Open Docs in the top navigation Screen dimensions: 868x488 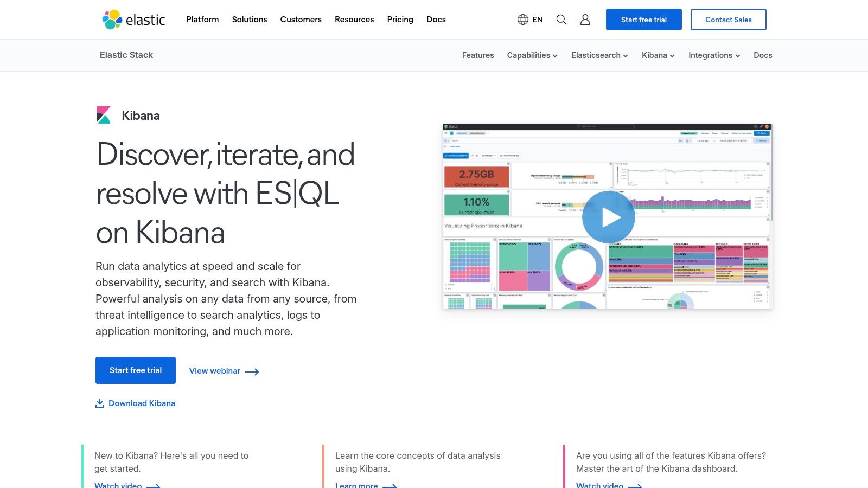[436, 20]
